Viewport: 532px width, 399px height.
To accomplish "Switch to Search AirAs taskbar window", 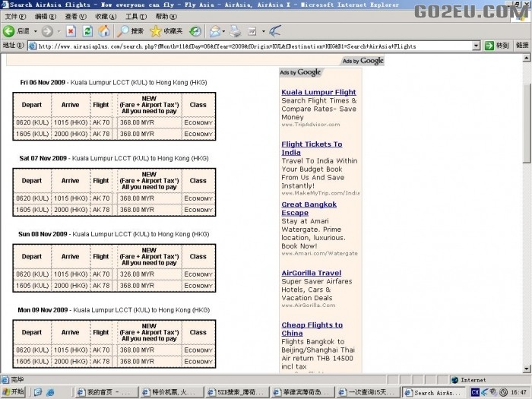I will coord(434,392).
